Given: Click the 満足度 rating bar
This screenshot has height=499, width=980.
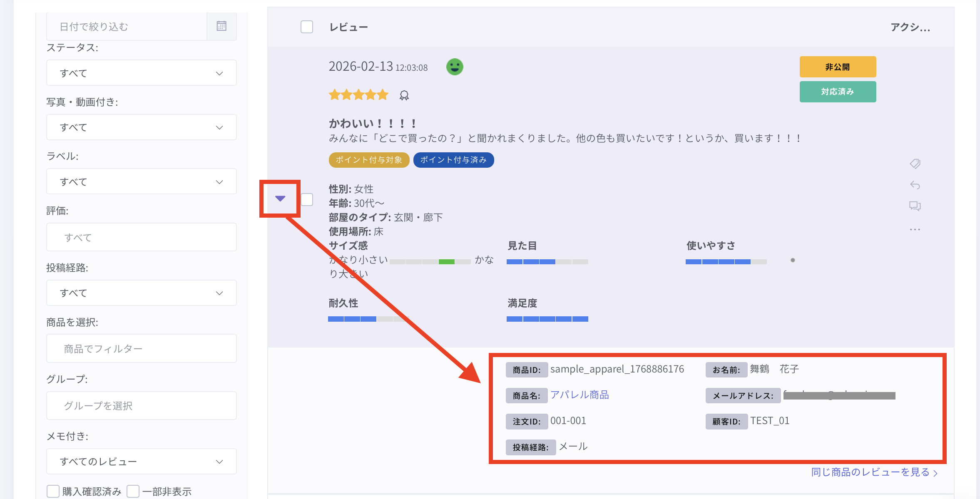Looking at the screenshot, I should pyautogui.click(x=547, y=319).
